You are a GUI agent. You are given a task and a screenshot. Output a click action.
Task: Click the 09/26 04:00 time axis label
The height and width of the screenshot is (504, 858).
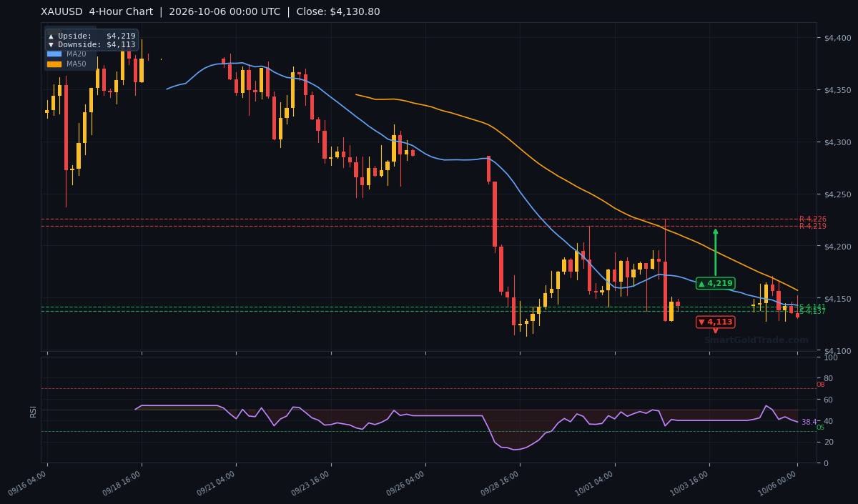[404, 484]
